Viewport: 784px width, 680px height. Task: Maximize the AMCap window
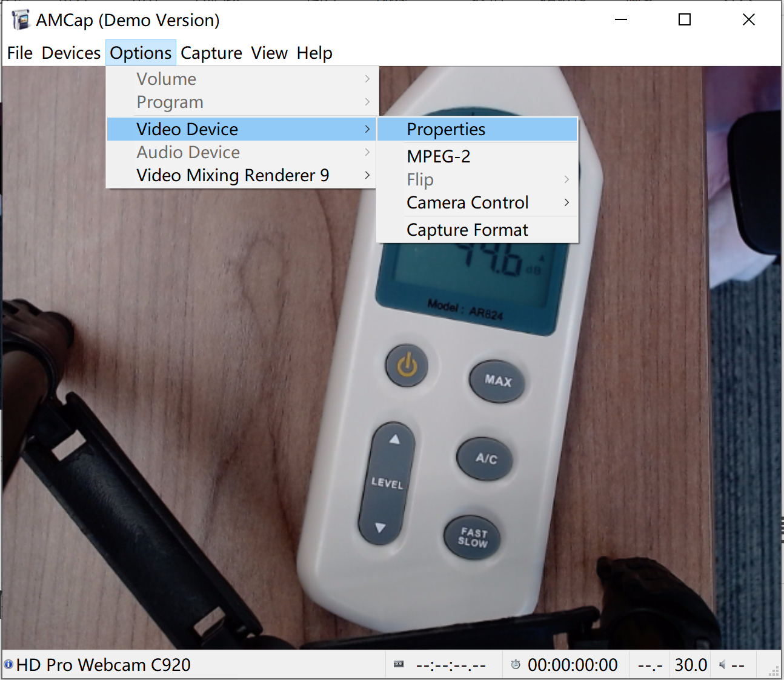(685, 20)
